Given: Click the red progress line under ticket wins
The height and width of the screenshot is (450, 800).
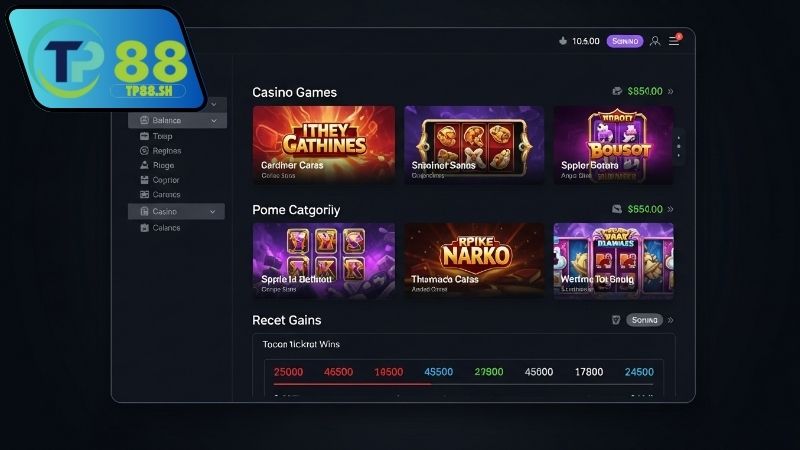Looking at the screenshot, I should pyautogui.click(x=352, y=384).
